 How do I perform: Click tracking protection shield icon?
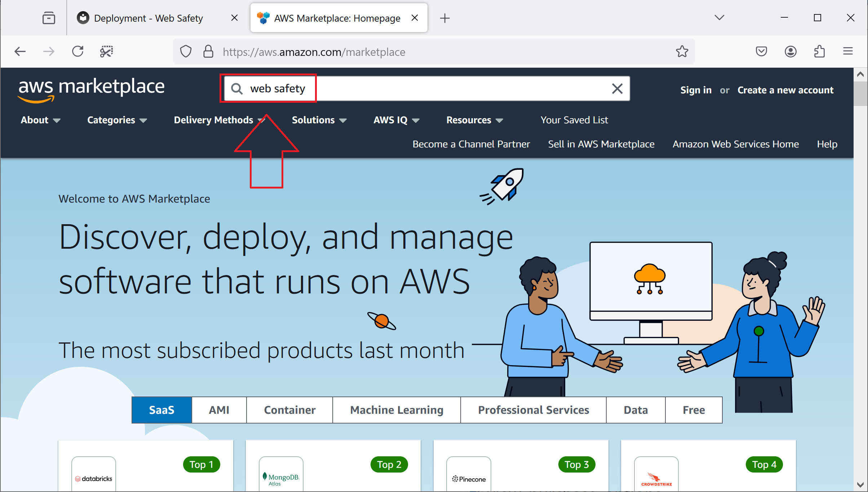coord(186,52)
